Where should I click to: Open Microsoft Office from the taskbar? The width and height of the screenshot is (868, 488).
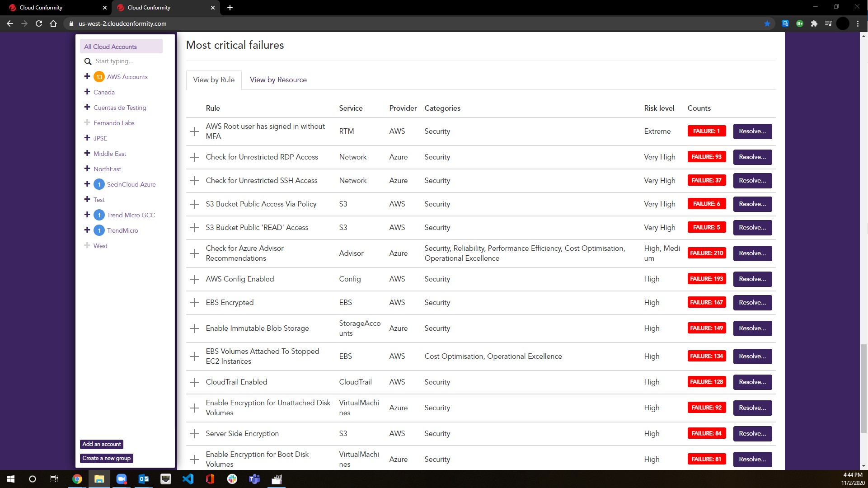click(210, 479)
